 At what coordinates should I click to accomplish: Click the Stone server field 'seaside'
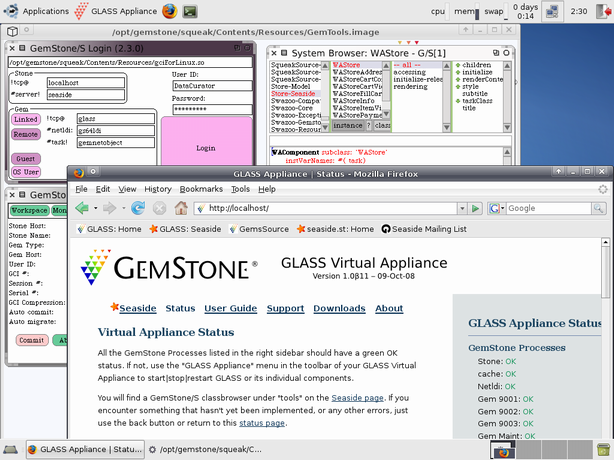click(86, 95)
